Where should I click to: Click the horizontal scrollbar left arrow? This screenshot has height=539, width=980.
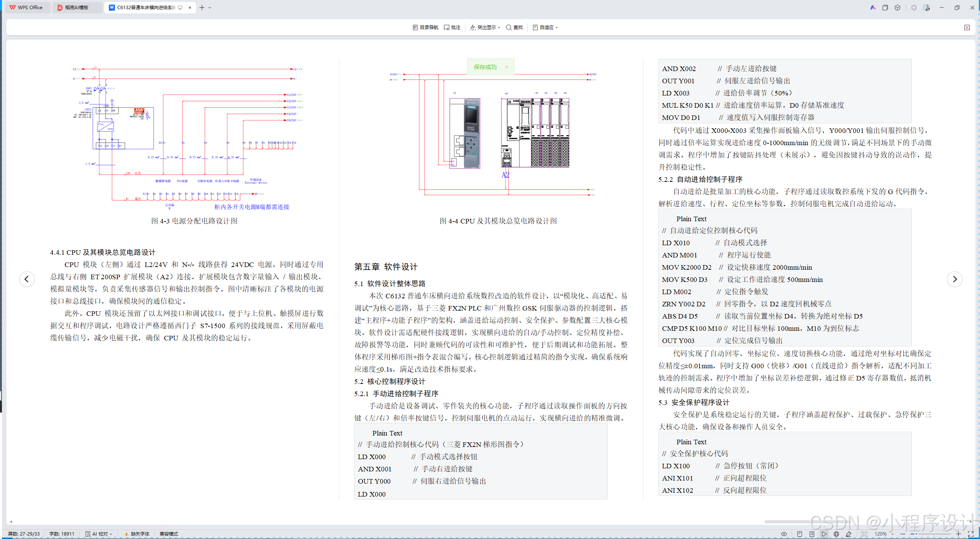coord(11,521)
